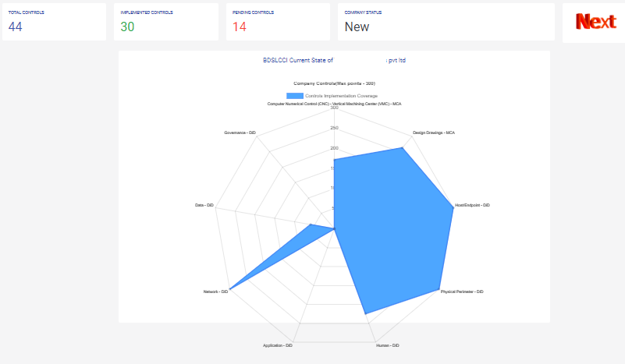Screen dimensions: 625x364
Task: Click the 250 scale tick label
Action: click(x=334, y=128)
